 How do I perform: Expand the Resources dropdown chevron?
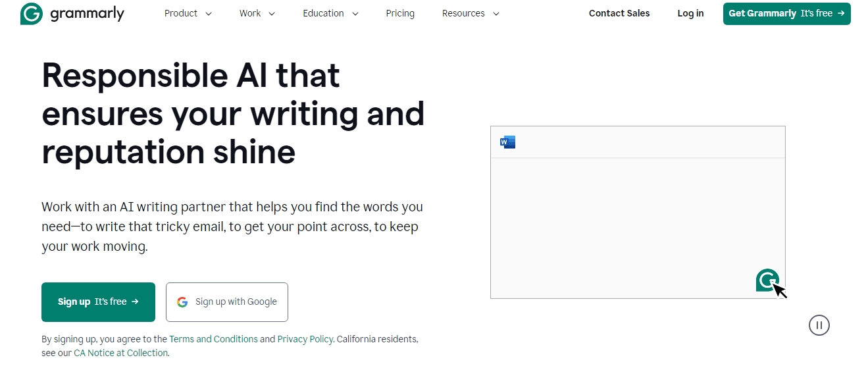[496, 14]
